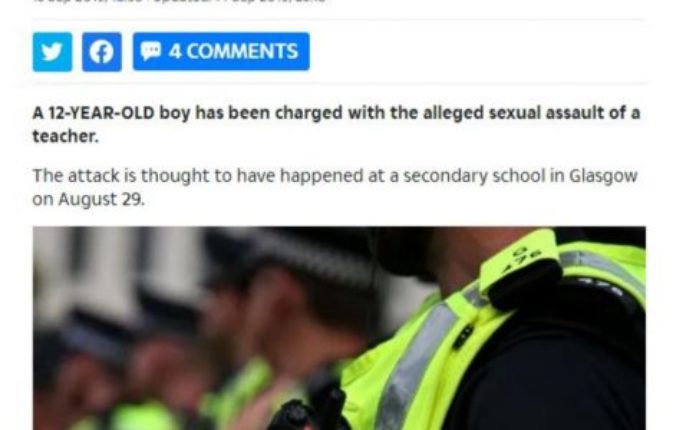The image size is (696, 430).
Task: Open the police officer photo
Action: pyautogui.click(x=339, y=328)
